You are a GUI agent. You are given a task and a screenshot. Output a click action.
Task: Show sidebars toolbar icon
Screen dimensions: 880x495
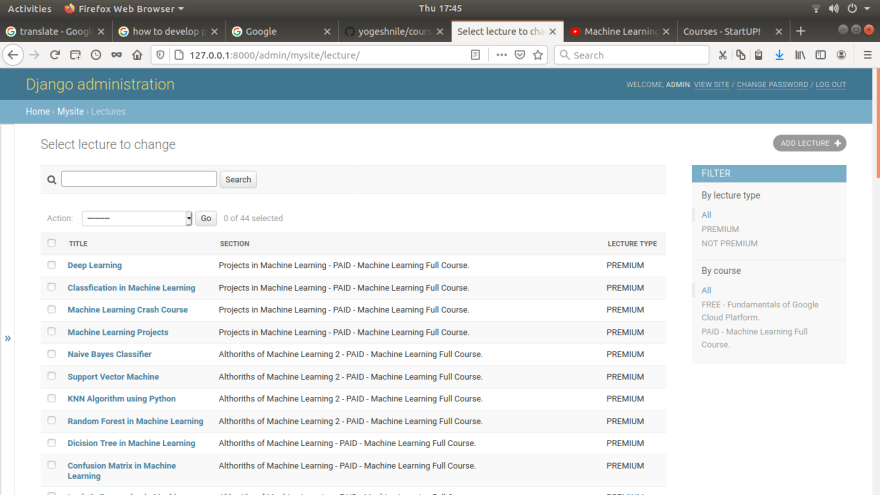point(821,55)
